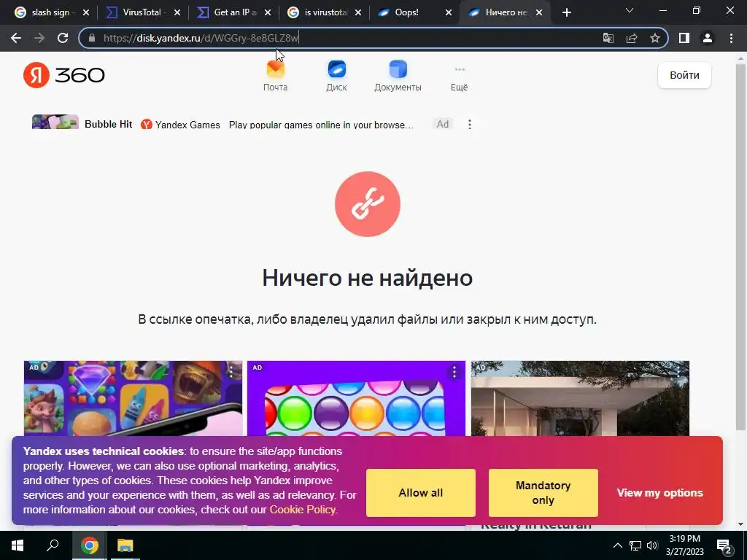Toggle the browser side panel

(684, 38)
